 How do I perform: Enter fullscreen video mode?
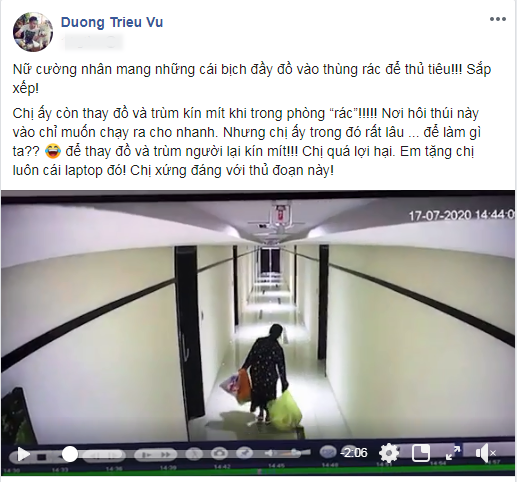tap(453, 453)
